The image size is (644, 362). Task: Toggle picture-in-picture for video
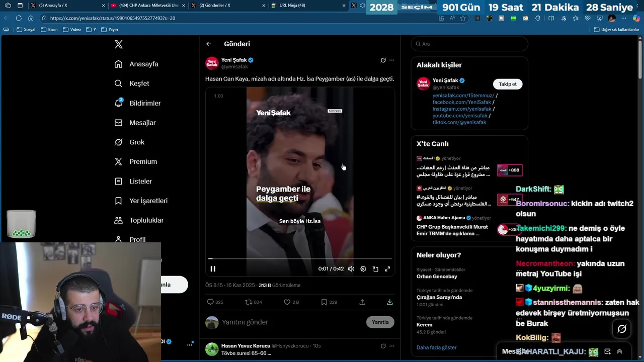click(x=375, y=269)
